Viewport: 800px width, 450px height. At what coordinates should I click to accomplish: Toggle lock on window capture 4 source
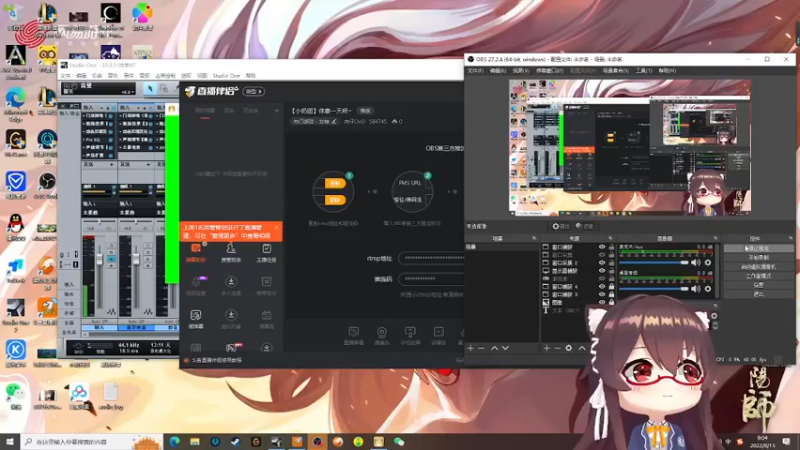611,286
